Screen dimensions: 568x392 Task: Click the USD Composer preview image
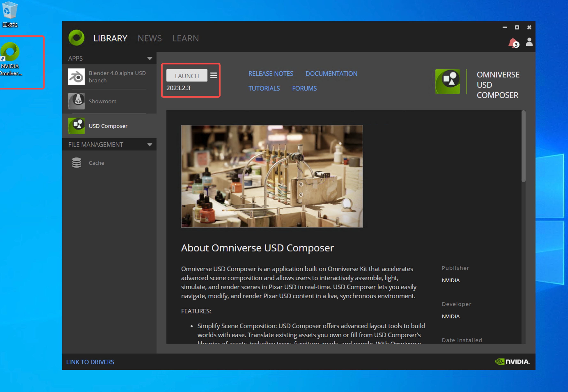pyautogui.click(x=272, y=176)
